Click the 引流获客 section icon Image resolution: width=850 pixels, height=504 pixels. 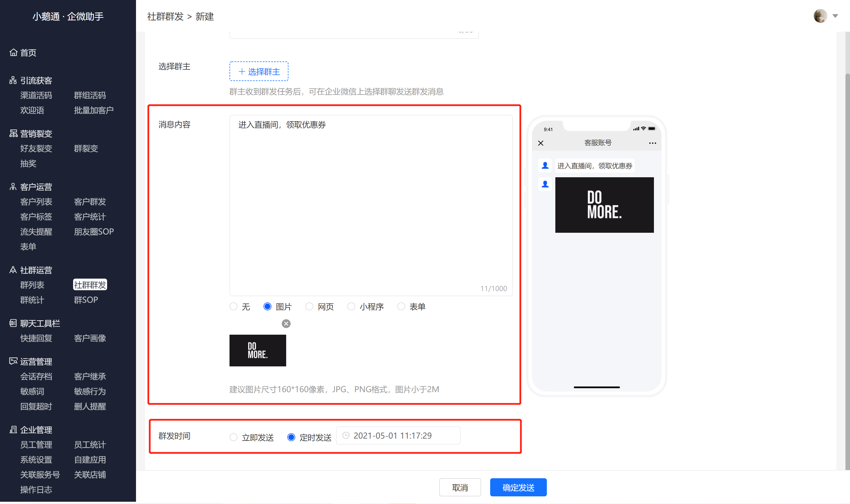tap(13, 80)
